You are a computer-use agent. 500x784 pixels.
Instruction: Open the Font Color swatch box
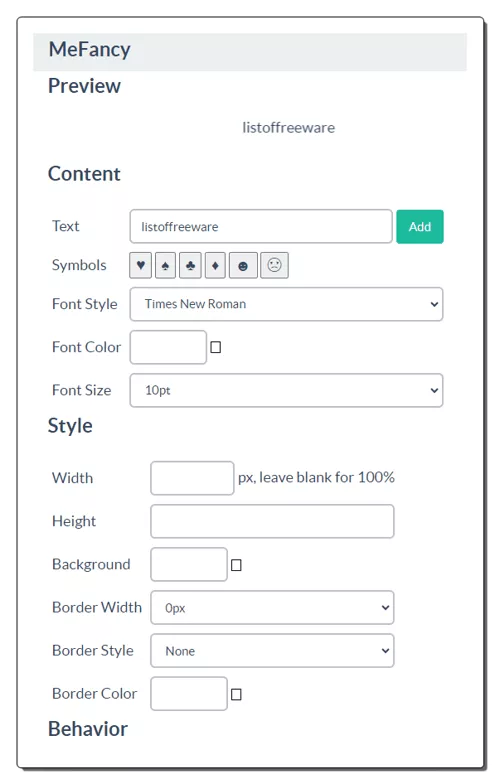[x=168, y=347]
